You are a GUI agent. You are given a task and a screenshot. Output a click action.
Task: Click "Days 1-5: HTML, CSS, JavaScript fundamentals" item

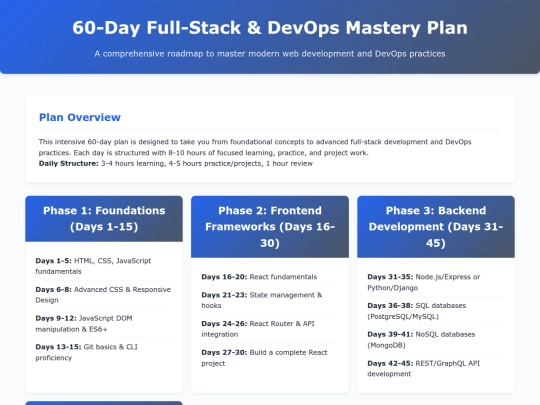point(103,266)
